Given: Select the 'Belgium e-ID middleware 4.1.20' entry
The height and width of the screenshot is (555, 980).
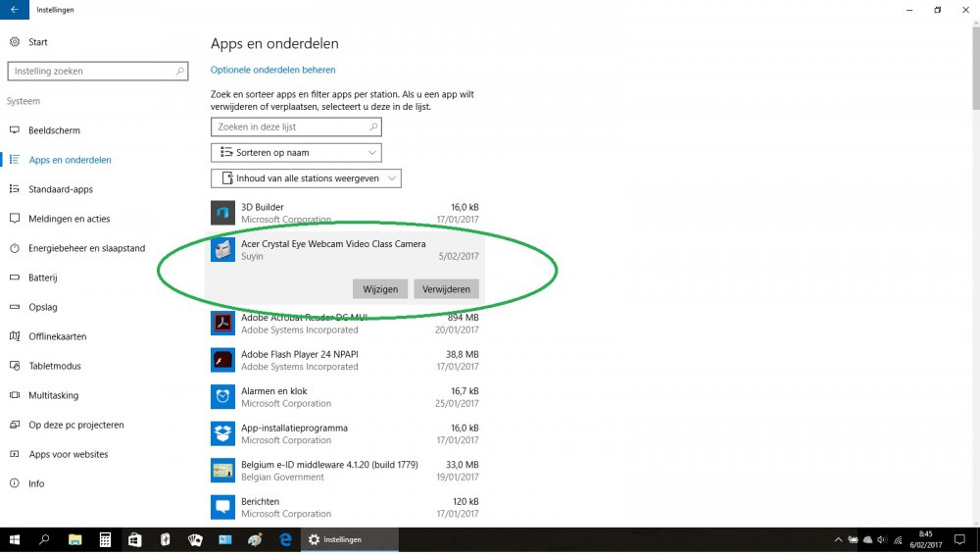Looking at the screenshot, I should click(344, 471).
